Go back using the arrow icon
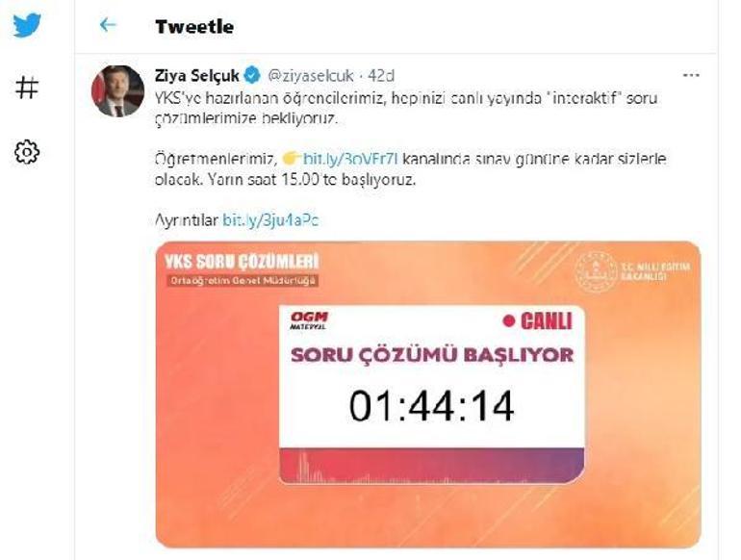The image size is (741, 560). click(x=108, y=25)
